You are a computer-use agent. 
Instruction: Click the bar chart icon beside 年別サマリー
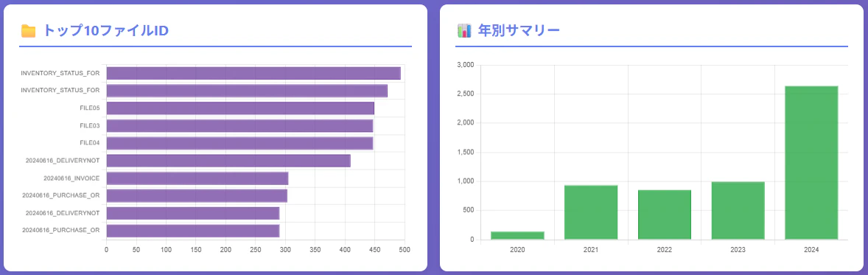(x=464, y=31)
